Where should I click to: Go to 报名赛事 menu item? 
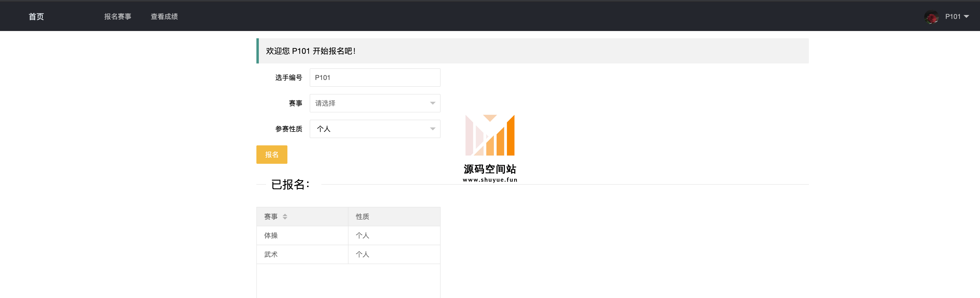tap(118, 17)
